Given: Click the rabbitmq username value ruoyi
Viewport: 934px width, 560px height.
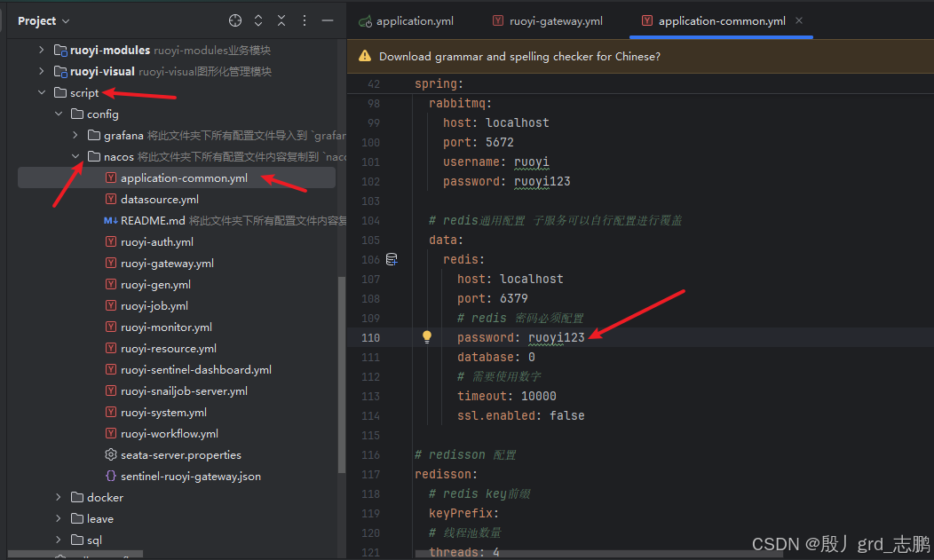Looking at the screenshot, I should click(531, 162).
